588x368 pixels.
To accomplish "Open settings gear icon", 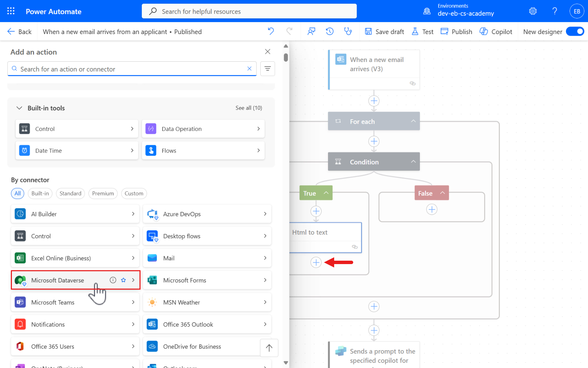I will point(533,11).
